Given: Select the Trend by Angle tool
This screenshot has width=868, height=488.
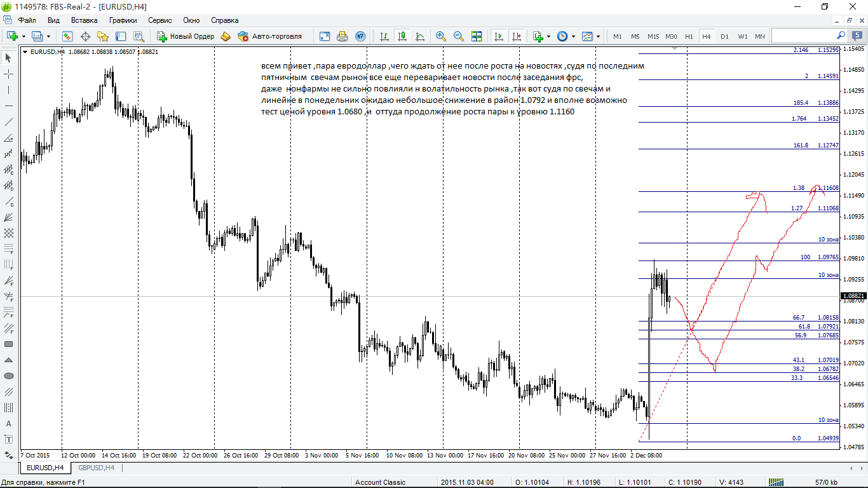Looking at the screenshot, I should [9, 138].
